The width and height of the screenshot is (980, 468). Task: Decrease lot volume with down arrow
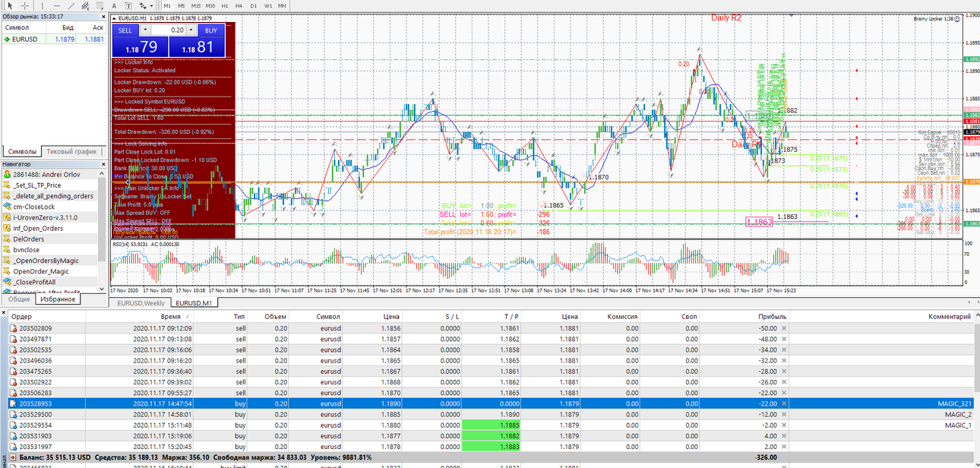coord(147,30)
